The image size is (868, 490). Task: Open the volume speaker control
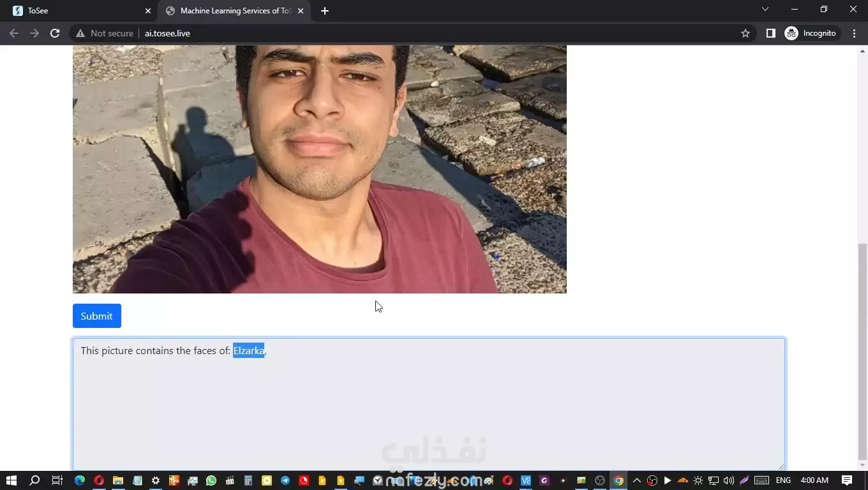click(729, 480)
